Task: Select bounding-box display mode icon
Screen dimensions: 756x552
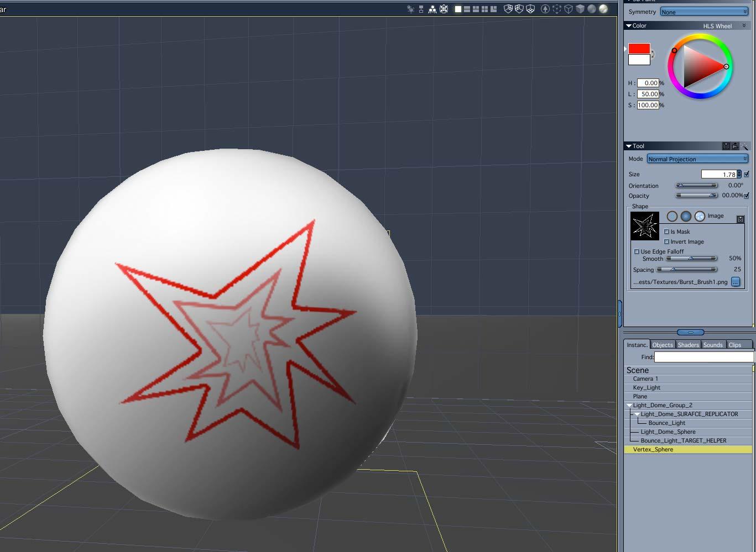Action: coord(557,9)
